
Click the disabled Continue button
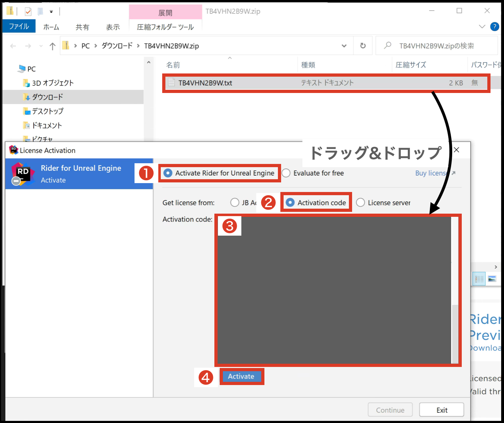point(390,410)
